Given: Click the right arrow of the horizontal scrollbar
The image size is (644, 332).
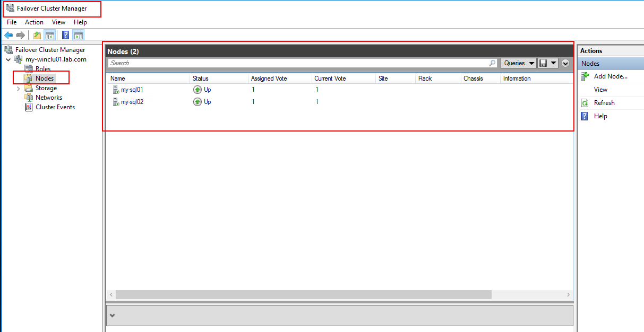Looking at the screenshot, I should (569, 294).
